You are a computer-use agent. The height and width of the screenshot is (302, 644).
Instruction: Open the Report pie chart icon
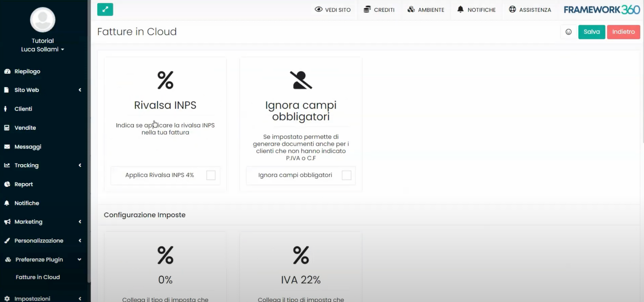pos(7,184)
